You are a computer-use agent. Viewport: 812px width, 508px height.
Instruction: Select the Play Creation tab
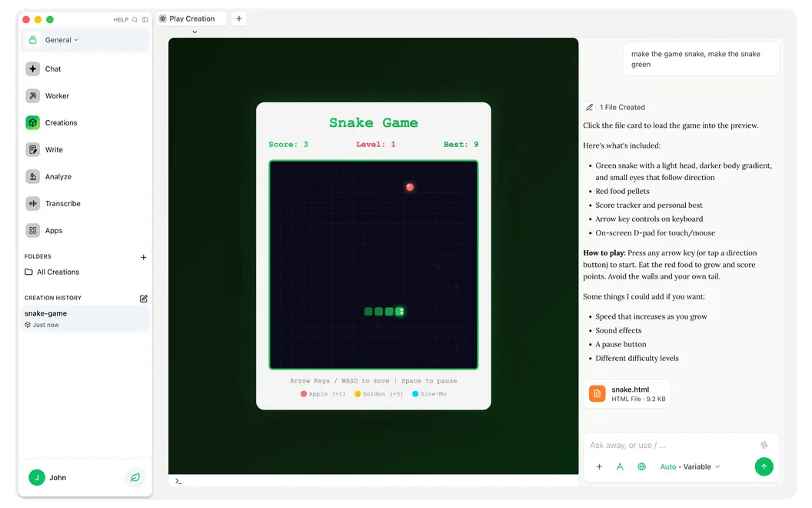[x=191, y=18]
